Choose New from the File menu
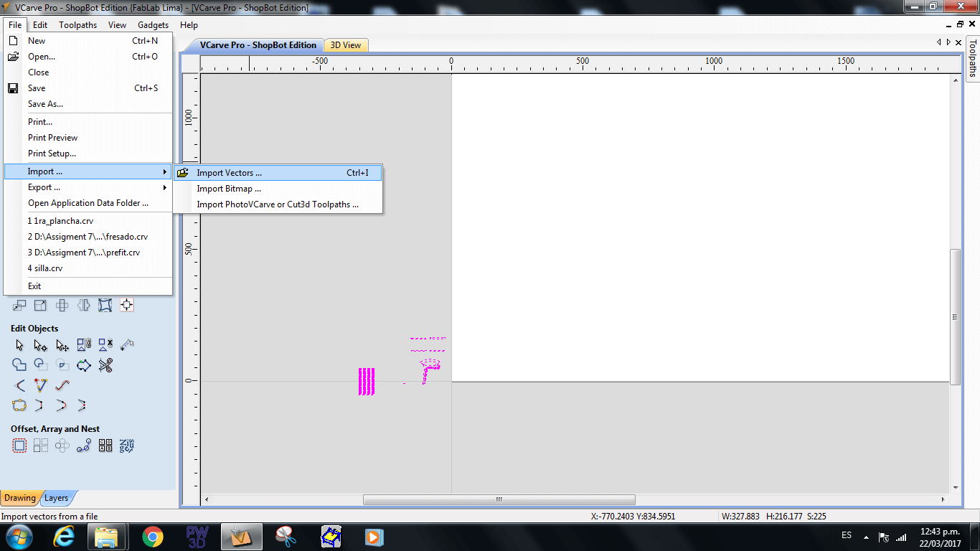The image size is (980, 551). click(x=88, y=41)
